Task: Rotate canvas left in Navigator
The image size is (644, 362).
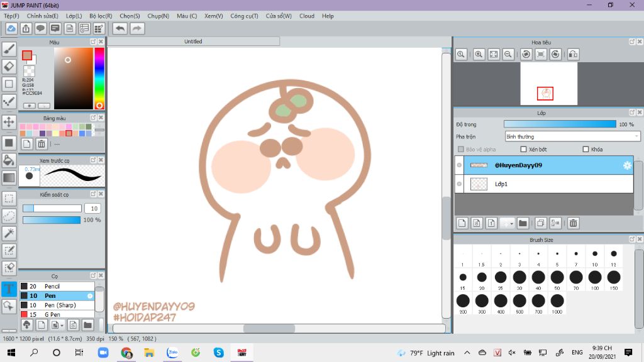Action: tap(526, 54)
